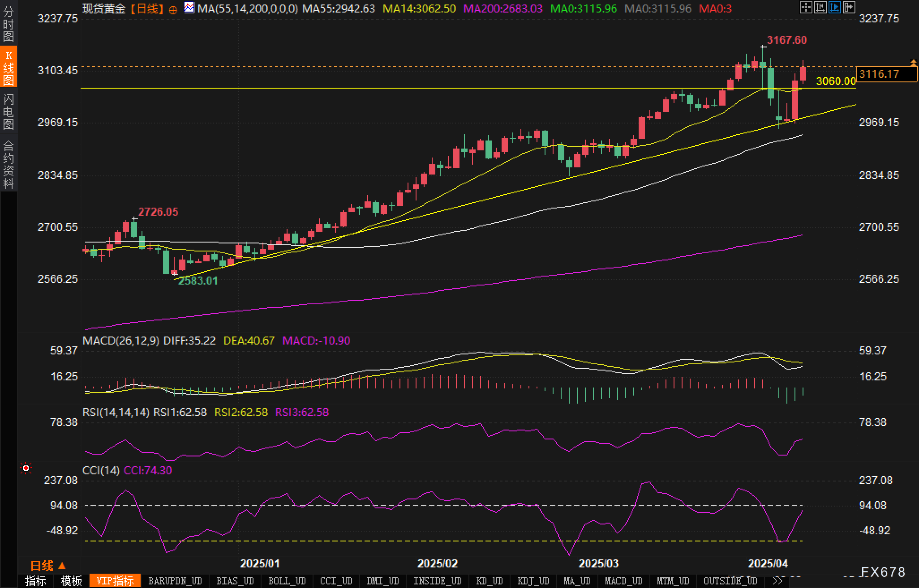This screenshot has width=919, height=588.
Task: Open the 日线 period selector in title
Action: coord(147,9)
